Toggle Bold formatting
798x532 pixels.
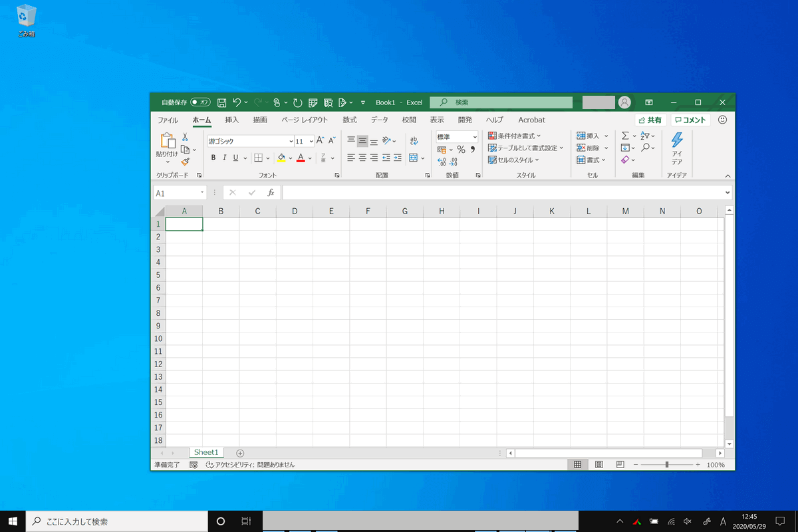[213, 158]
